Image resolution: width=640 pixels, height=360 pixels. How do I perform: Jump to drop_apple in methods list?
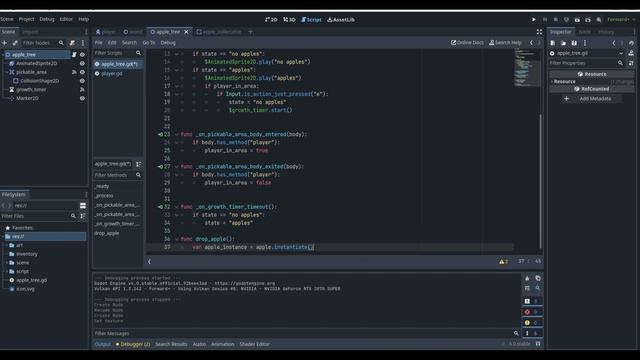107,233
